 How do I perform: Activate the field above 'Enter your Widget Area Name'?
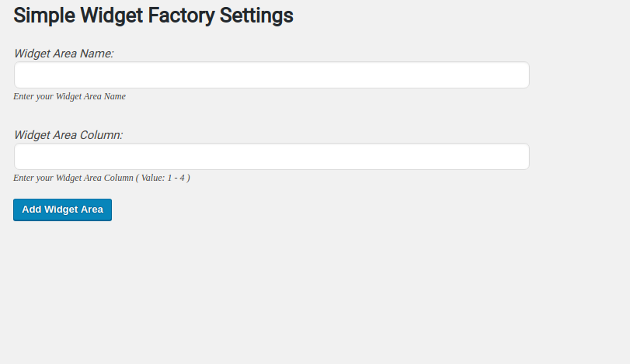(272, 75)
